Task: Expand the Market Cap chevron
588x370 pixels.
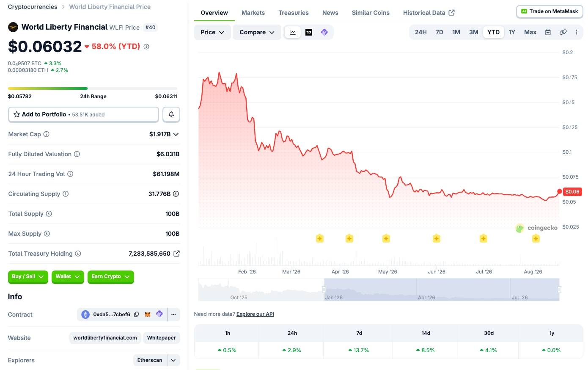Action: click(x=176, y=134)
